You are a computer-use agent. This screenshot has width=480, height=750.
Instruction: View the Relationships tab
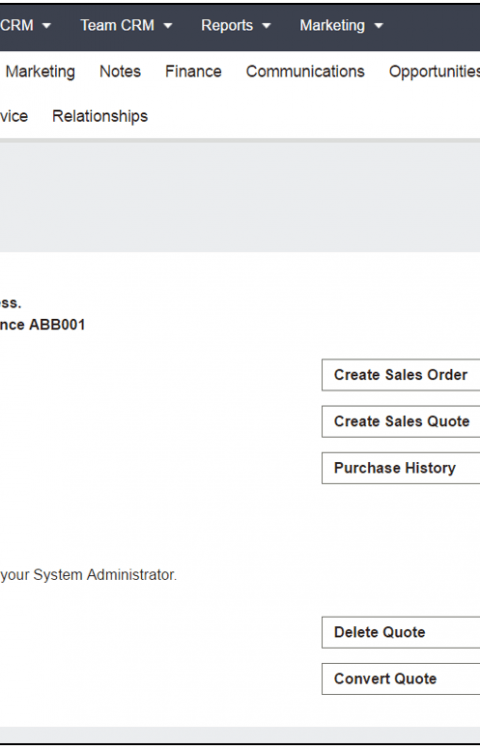(100, 116)
